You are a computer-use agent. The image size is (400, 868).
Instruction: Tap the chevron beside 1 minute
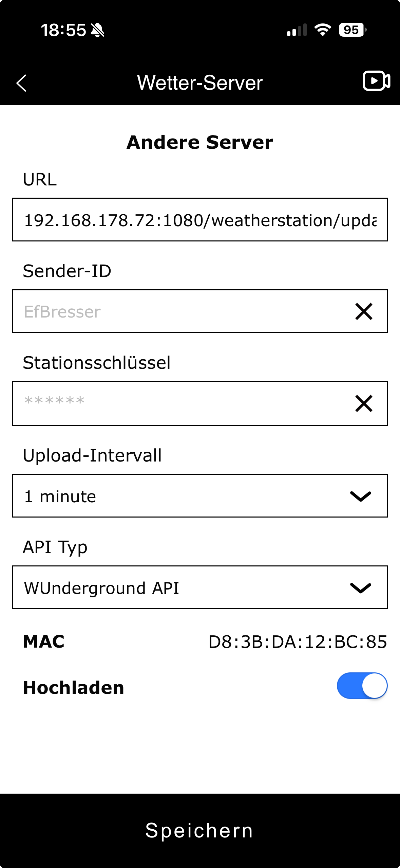360,496
